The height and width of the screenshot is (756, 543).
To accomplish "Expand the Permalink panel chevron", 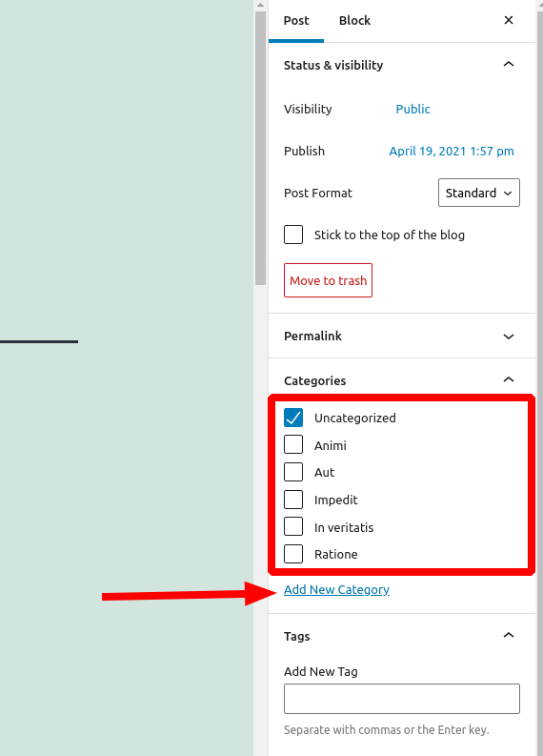I will coord(509,337).
